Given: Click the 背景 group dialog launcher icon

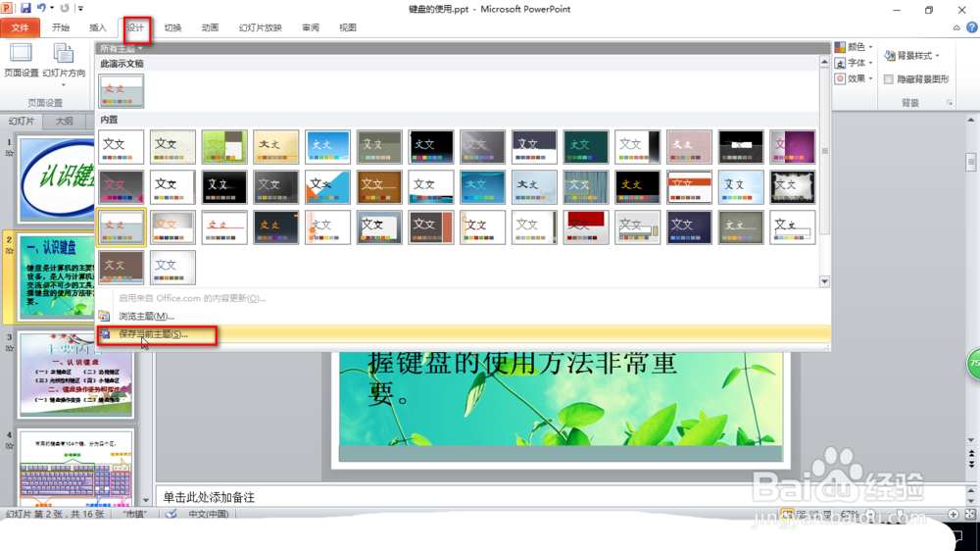Looking at the screenshot, I should tap(950, 103).
